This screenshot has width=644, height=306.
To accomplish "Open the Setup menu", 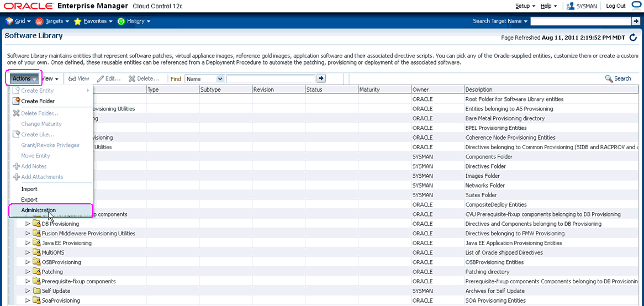I will [x=525, y=6].
